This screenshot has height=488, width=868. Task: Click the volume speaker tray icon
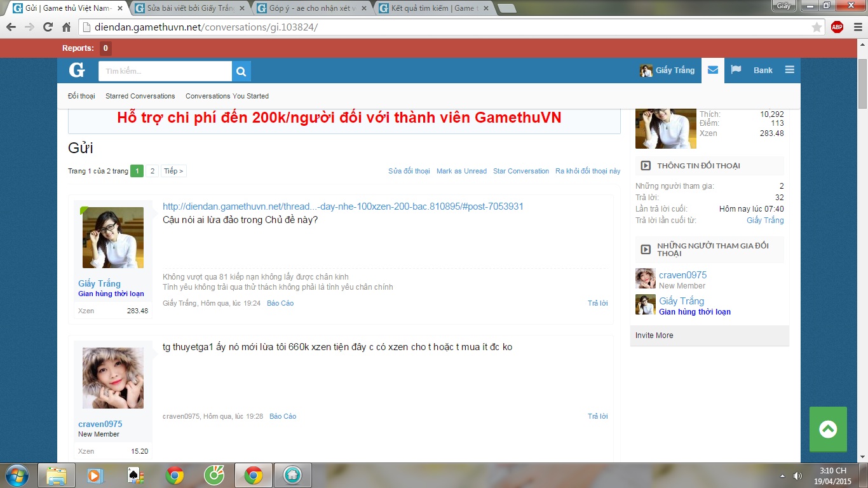pyautogui.click(x=797, y=475)
